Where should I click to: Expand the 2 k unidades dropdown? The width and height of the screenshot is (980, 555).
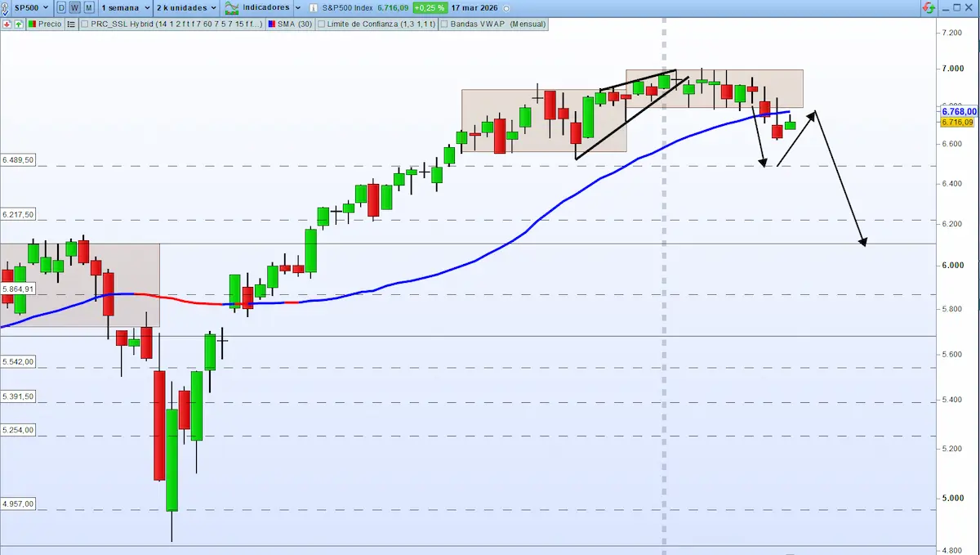click(184, 7)
